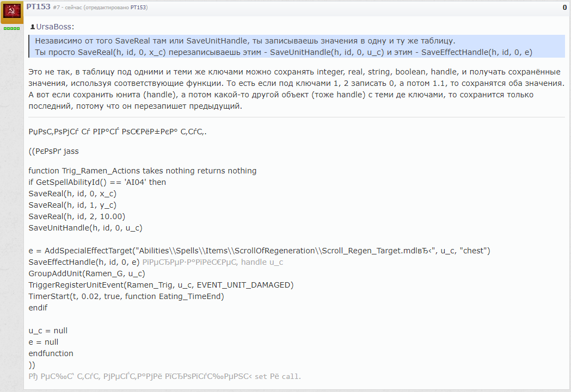Click the '((код jass' garbled opening tag line
Image resolution: width=571 pixels, height=392 pixels.
[x=53, y=151]
